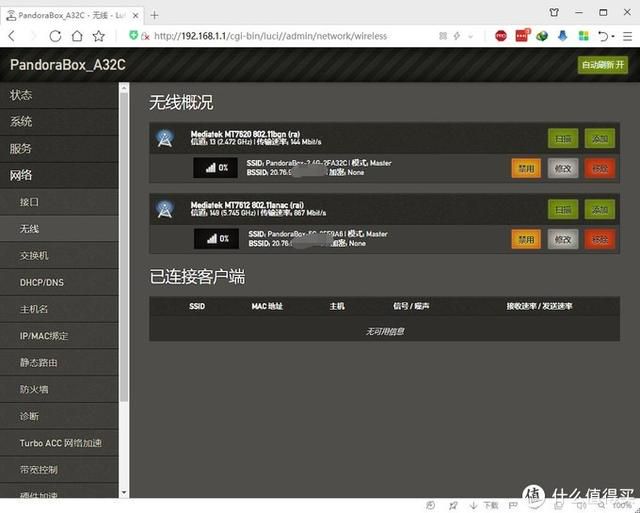Open the skin shirt icon in title bar
Screen dimensions: 640x513
point(554,12)
